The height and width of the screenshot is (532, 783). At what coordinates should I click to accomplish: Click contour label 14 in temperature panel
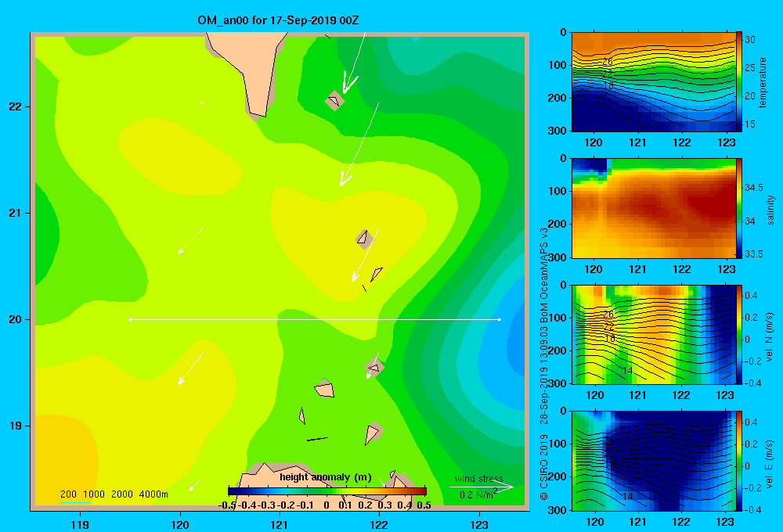pos(627,118)
